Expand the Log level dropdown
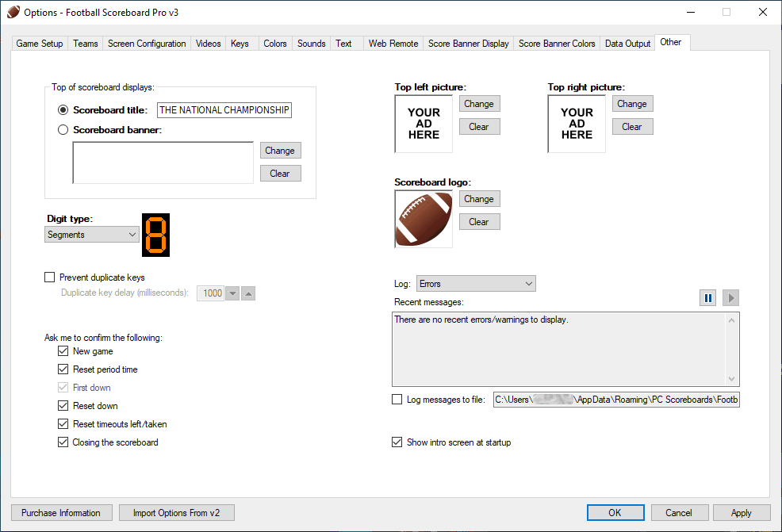The width and height of the screenshot is (782, 532). [476, 283]
